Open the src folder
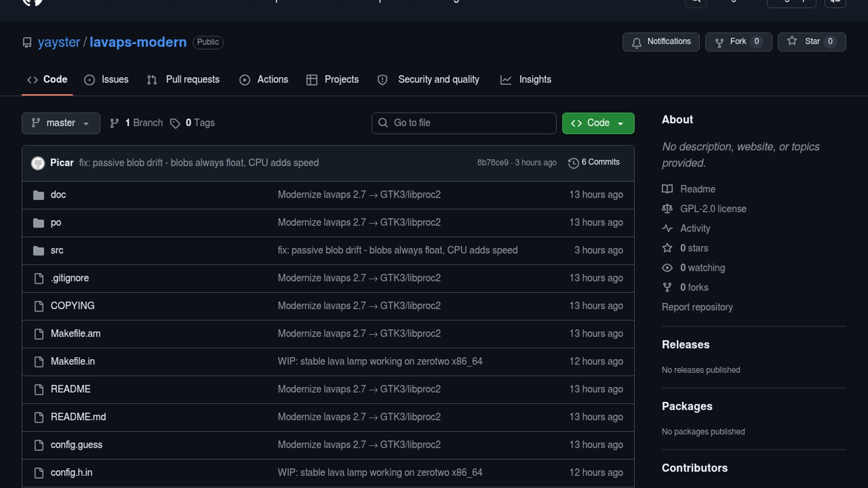Image resolution: width=868 pixels, height=488 pixels. tap(57, 250)
